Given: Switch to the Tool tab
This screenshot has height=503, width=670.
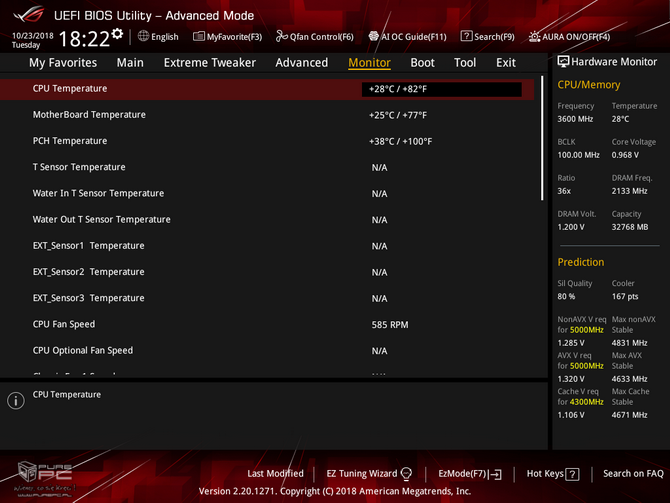Looking at the screenshot, I should (x=465, y=63).
